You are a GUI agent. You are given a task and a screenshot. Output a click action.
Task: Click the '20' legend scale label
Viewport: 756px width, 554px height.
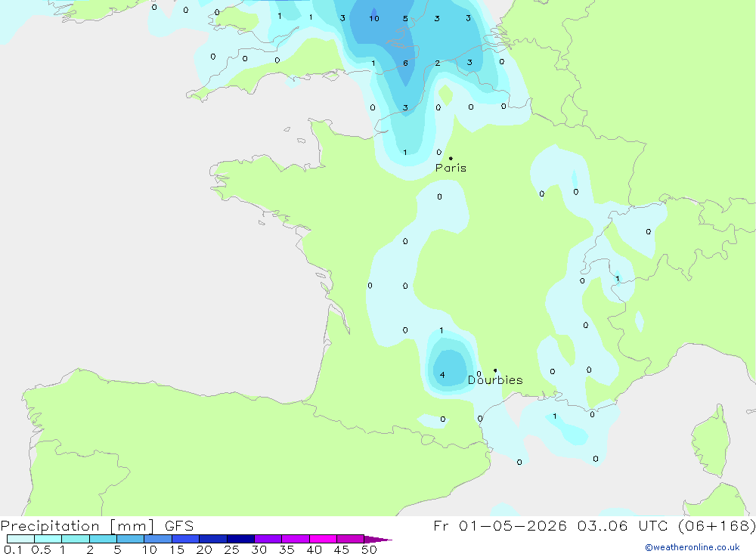(x=204, y=549)
